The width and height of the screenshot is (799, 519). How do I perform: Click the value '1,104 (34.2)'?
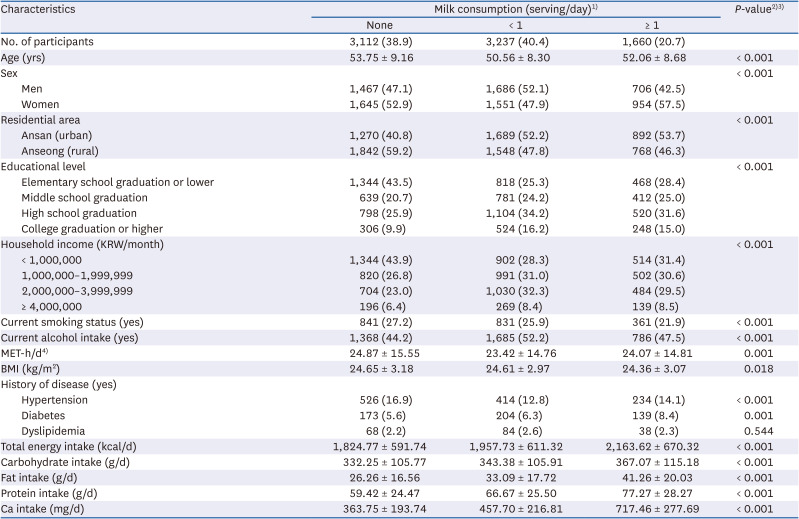coord(517,213)
